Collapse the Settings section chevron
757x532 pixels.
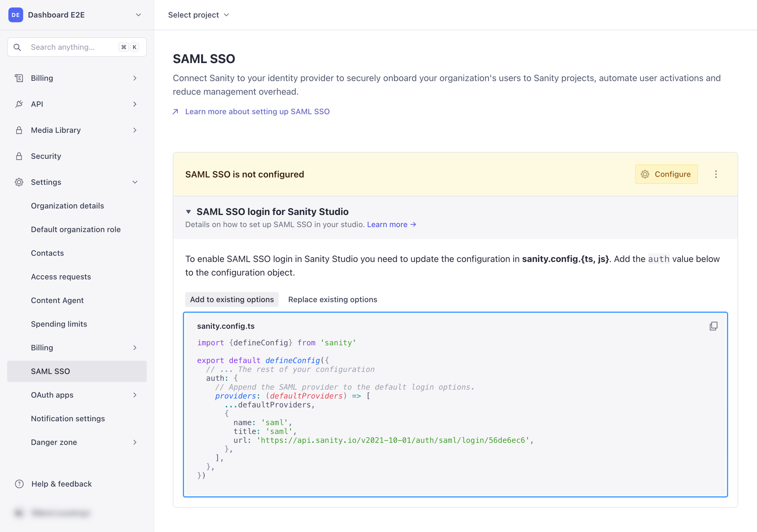(x=135, y=182)
